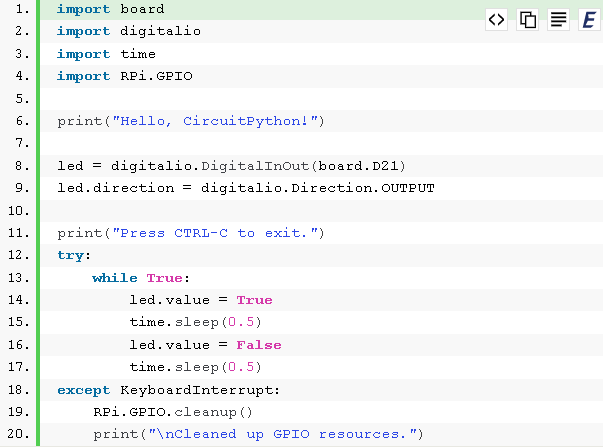
Task: Click 'digitalio.DigitalInOut(board.D21)' on line 8
Action: (258, 166)
